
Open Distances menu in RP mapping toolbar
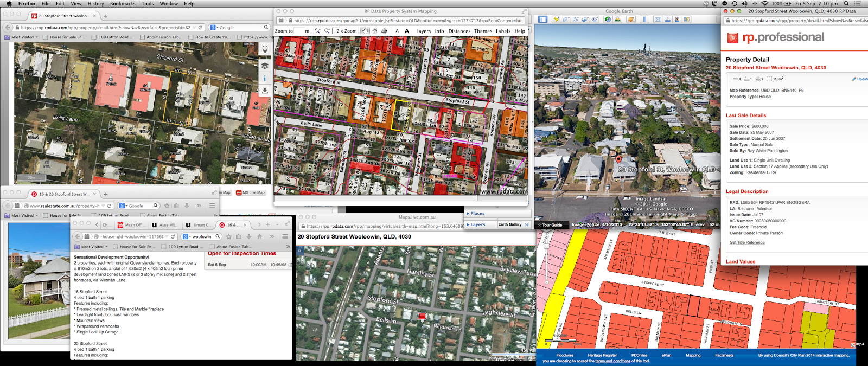click(x=459, y=31)
